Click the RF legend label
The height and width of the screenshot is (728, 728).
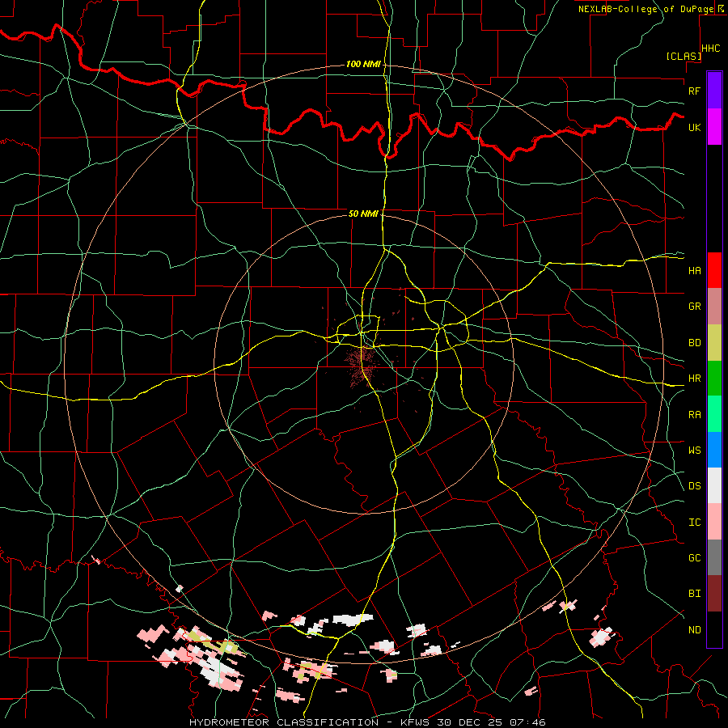(695, 91)
